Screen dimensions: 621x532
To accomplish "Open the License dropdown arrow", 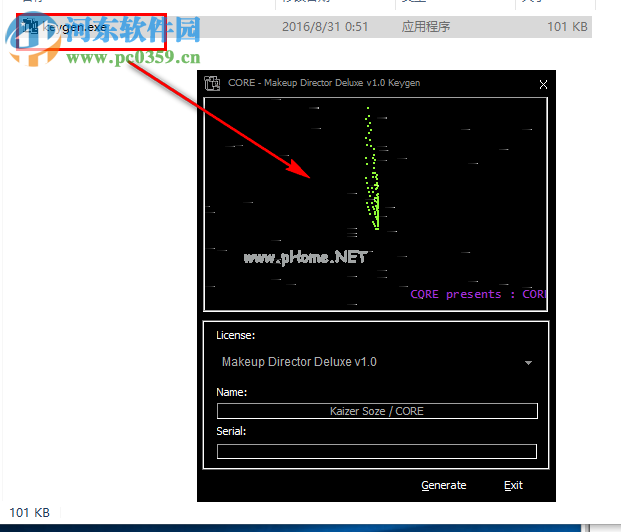I will click(528, 363).
